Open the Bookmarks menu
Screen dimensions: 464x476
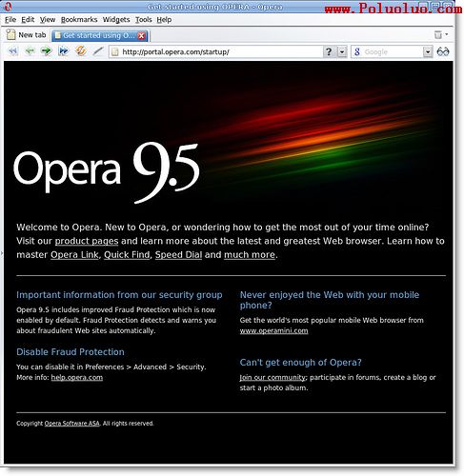coord(79,20)
